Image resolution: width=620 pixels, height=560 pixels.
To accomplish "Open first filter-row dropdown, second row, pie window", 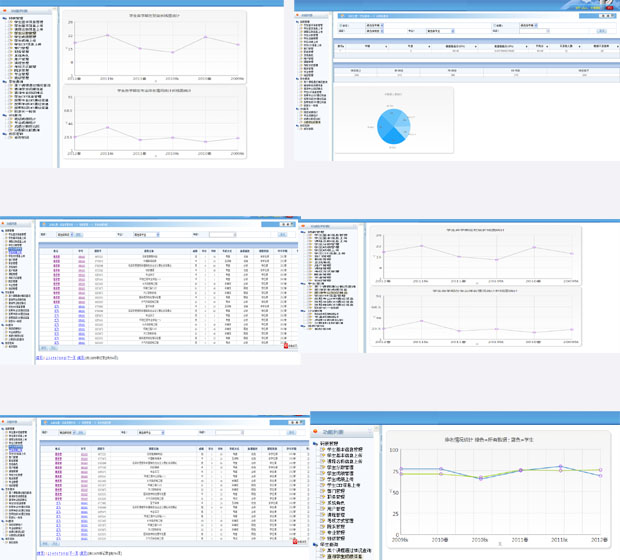I will pyautogui.click(x=374, y=31).
